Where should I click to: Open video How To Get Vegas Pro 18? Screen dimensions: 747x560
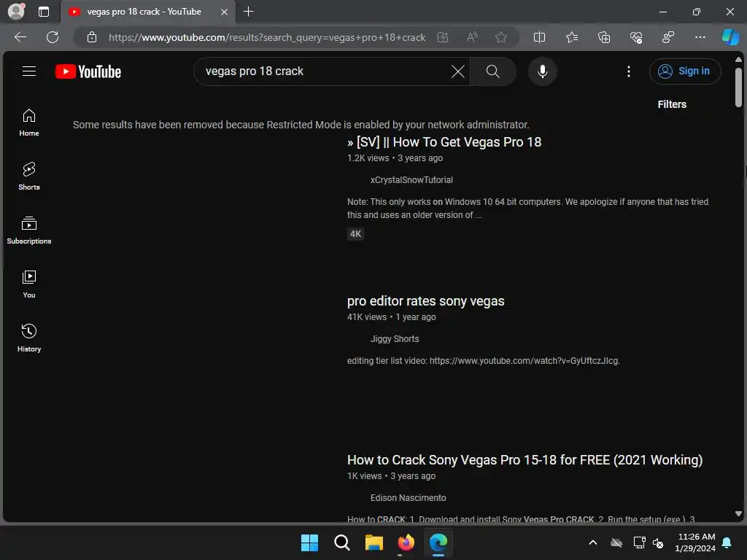point(444,142)
